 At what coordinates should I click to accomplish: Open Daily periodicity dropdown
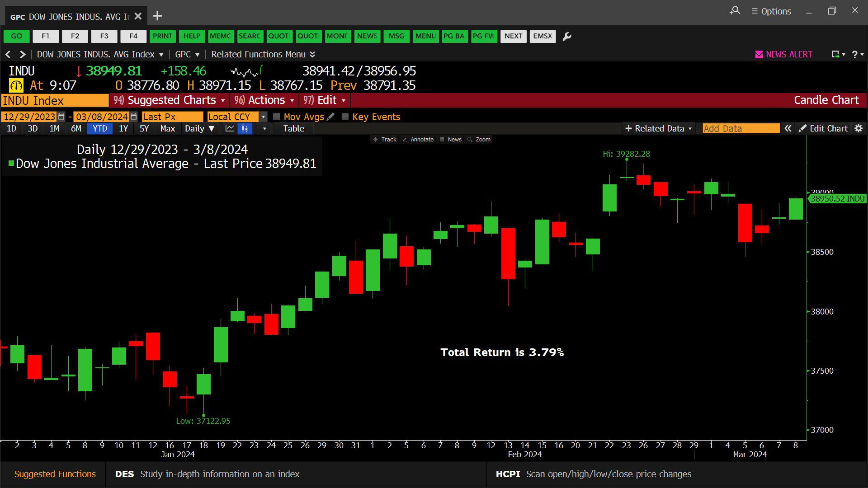point(199,129)
